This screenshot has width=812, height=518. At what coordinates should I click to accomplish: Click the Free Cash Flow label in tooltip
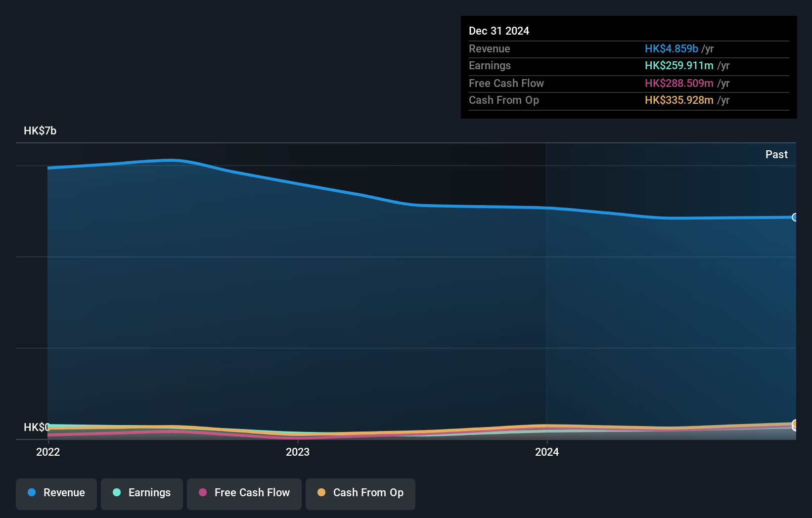point(506,83)
